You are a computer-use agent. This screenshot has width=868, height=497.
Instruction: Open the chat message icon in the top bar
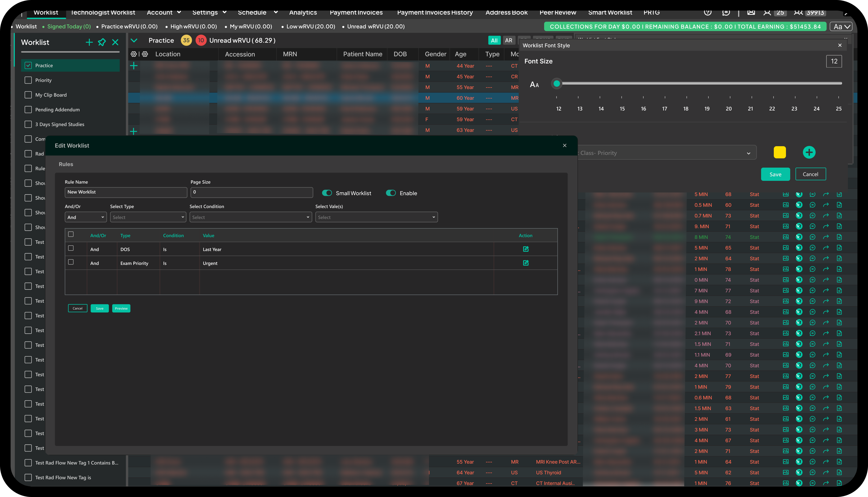(x=726, y=12)
